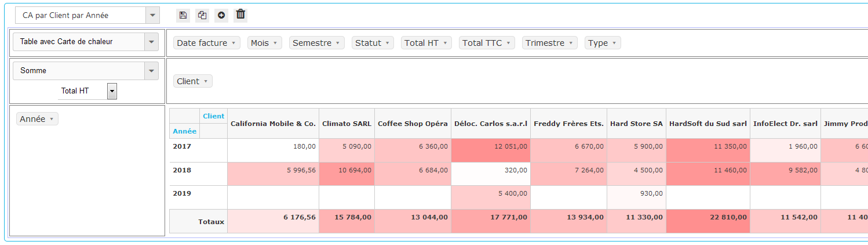Open the 'Somme' aggregator dropdown
The image size is (868, 245).
[151, 71]
